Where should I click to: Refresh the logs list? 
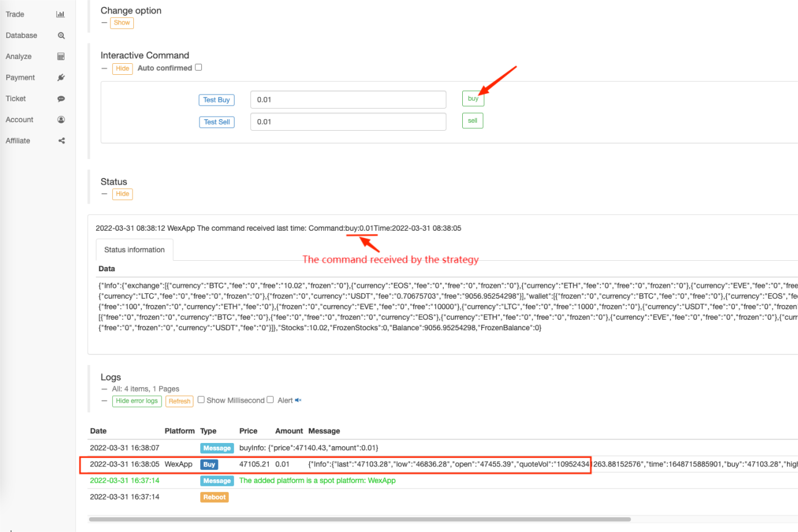[x=179, y=401]
